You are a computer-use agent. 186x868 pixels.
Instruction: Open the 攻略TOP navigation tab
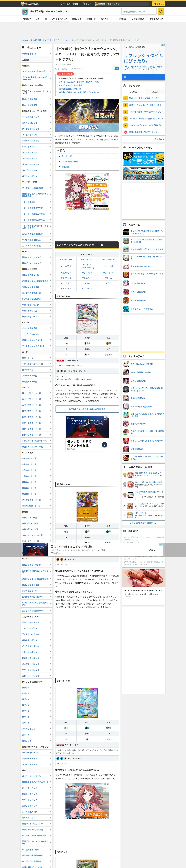[27, 19]
